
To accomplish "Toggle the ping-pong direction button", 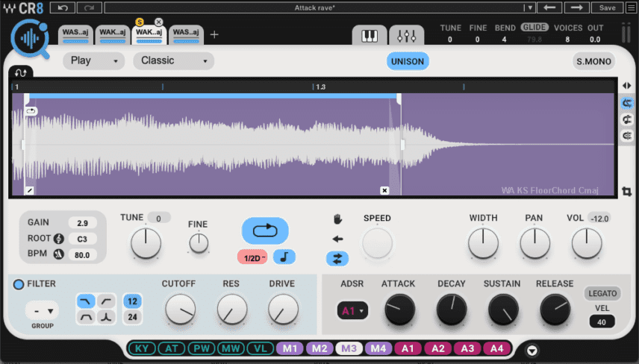I will pos(337,259).
